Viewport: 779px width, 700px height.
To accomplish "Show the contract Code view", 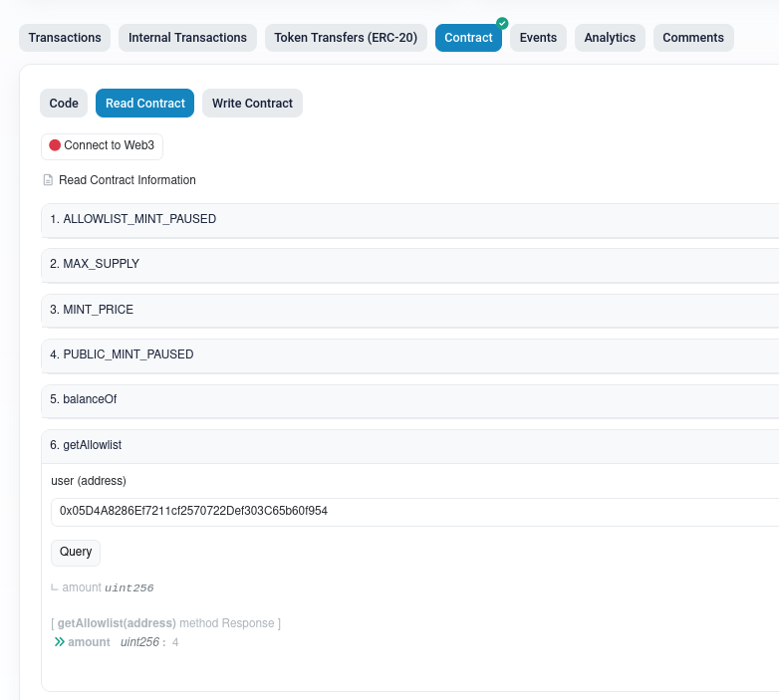I will 64,104.
